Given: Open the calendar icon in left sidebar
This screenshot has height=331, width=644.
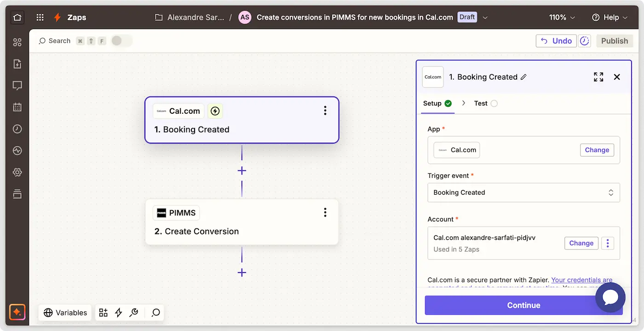Looking at the screenshot, I should click(17, 107).
